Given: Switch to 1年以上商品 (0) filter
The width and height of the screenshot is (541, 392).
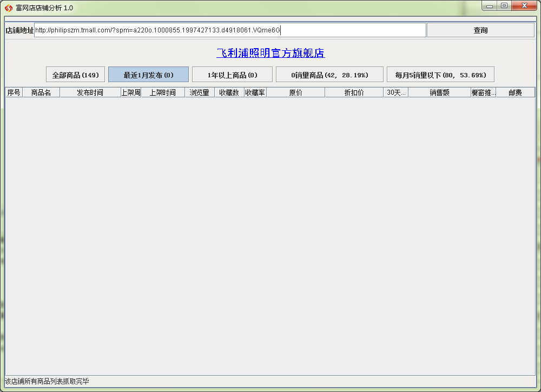Looking at the screenshot, I should pos(232,75).
